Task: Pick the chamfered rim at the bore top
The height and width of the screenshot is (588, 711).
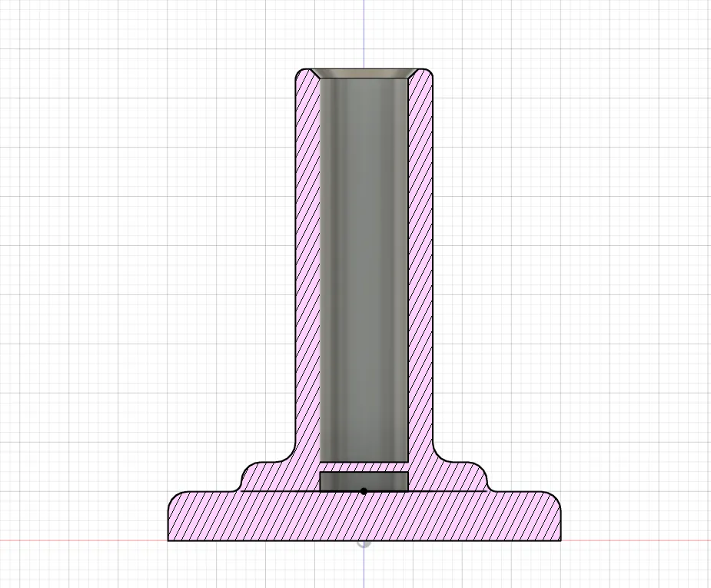Action: pos(364,73)
